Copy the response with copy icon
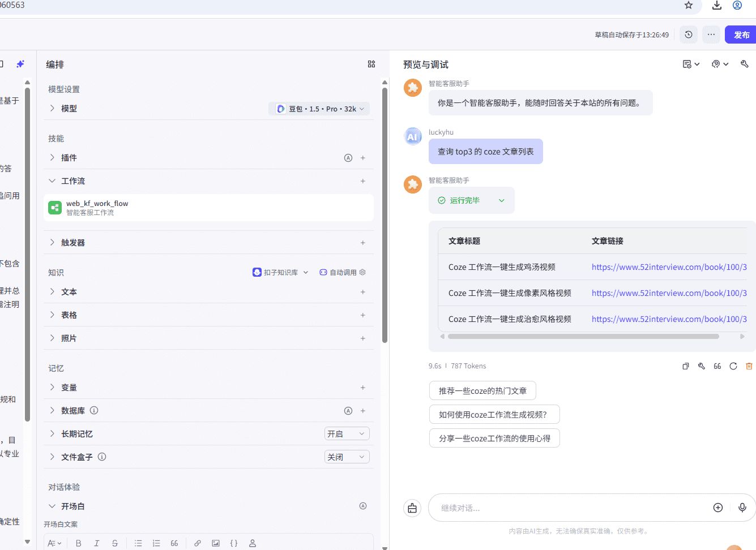 (686, 366)
